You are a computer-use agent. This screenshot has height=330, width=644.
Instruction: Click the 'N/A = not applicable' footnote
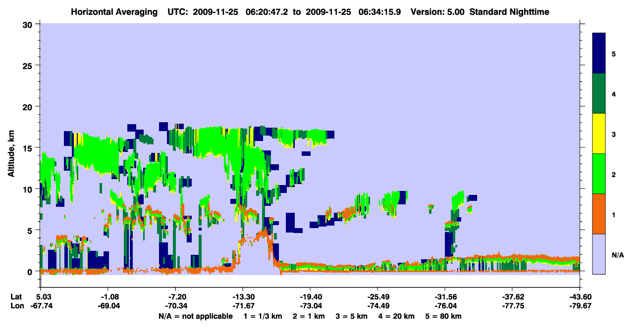196,316
